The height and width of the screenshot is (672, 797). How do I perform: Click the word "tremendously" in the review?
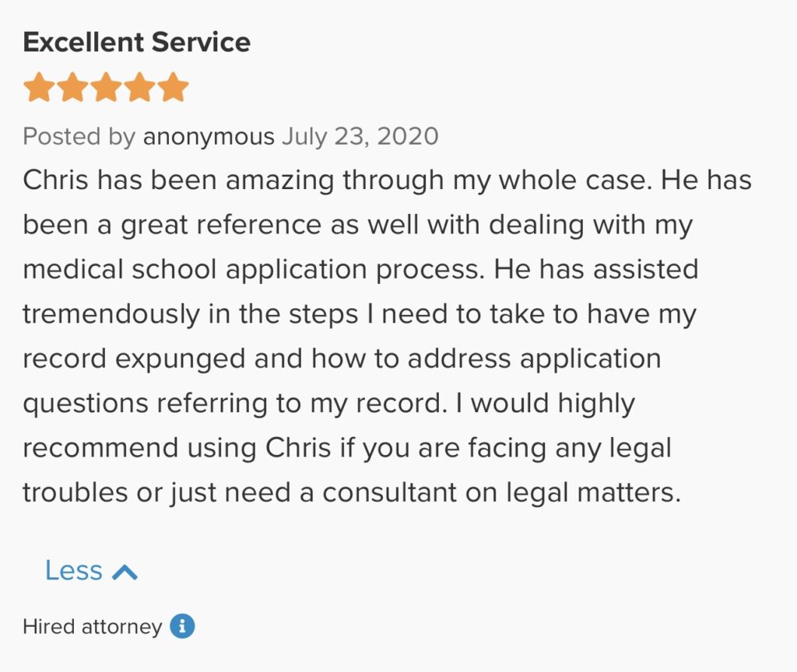point(111,315)
